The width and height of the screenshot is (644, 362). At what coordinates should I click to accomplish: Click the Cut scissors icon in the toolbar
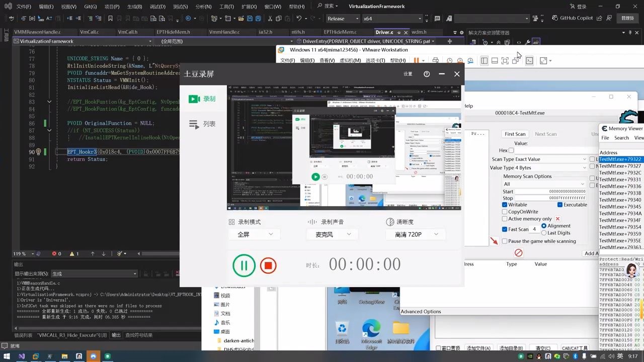(270, 19)
